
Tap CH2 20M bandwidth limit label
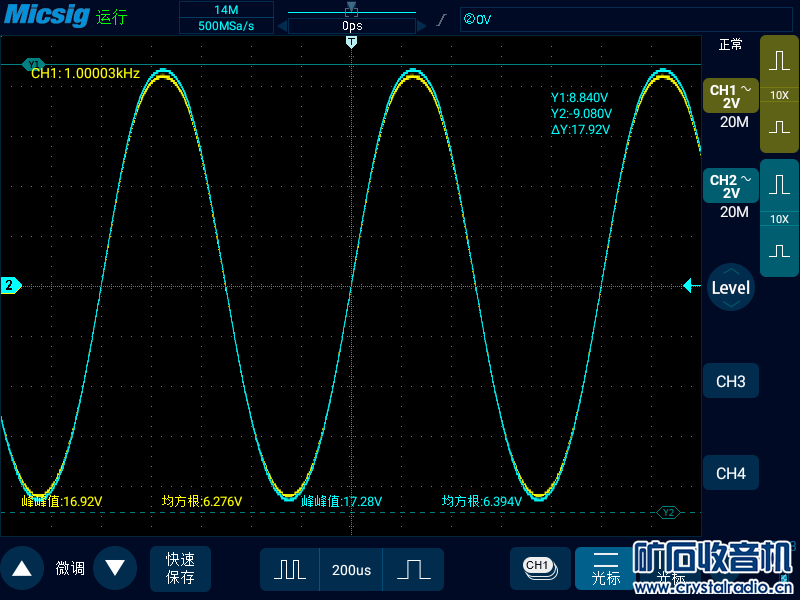coord(734,212)
